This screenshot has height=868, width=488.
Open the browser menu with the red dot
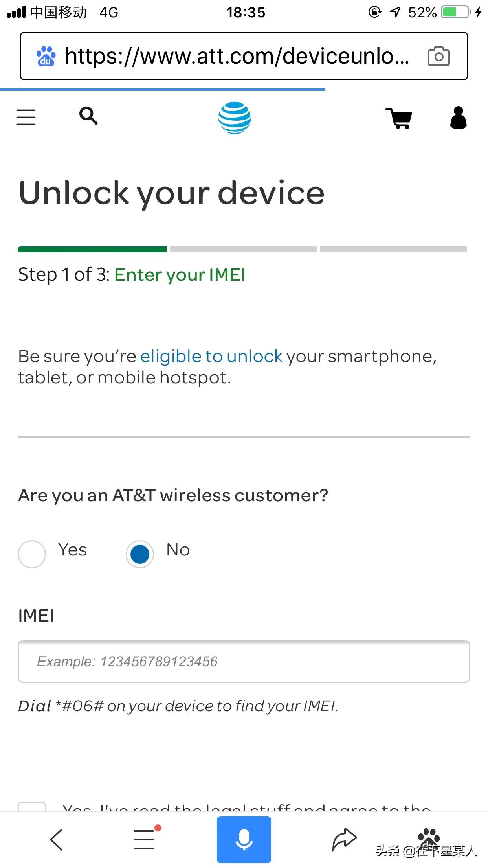pos(144,839)
